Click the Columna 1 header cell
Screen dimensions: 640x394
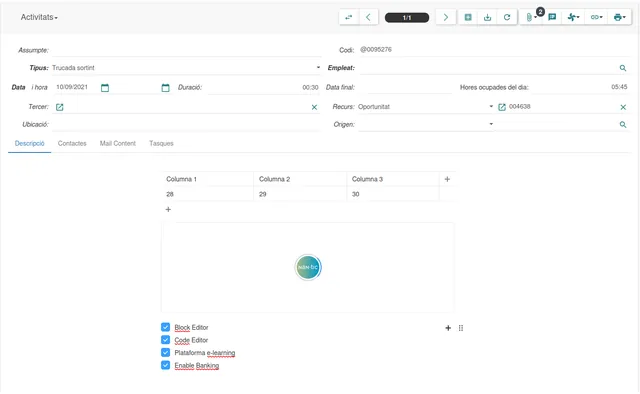(x=207, y=179)
